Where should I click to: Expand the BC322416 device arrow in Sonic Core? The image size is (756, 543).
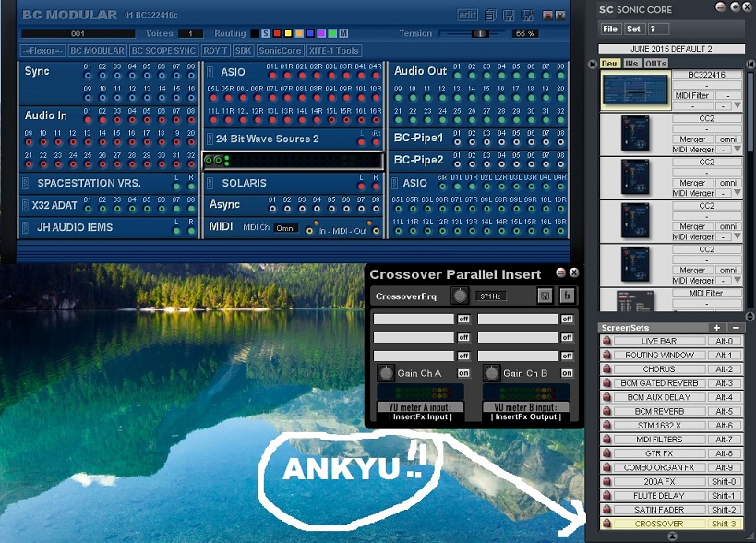coord(737,106)
